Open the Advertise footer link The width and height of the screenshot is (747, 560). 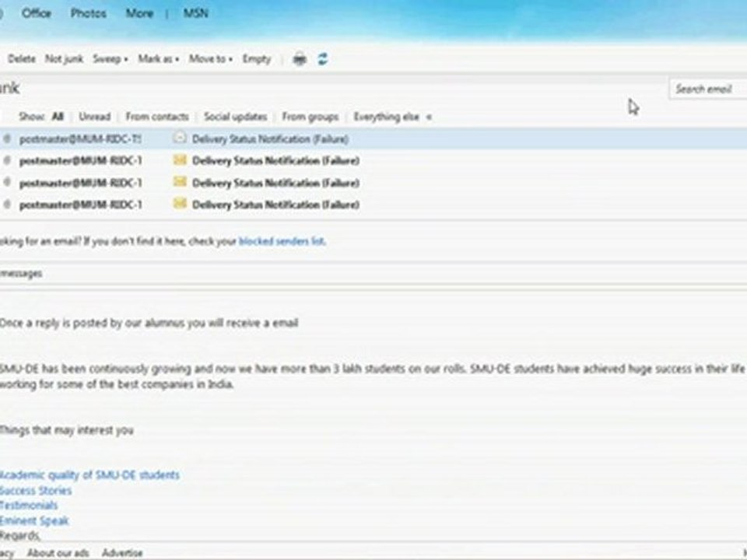[x=122, y=553]
